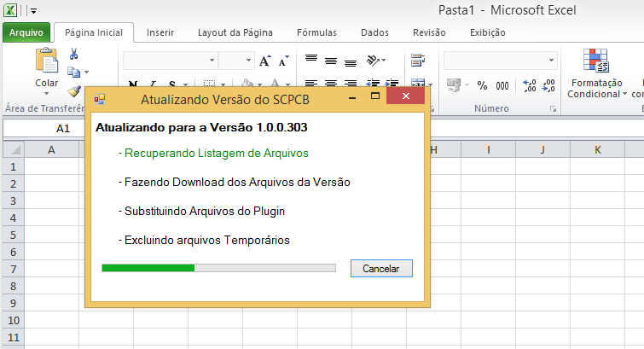Click the Increase Decimal icon
The height and width of the screenshot is (349, 644).
(x=528, y=85)
